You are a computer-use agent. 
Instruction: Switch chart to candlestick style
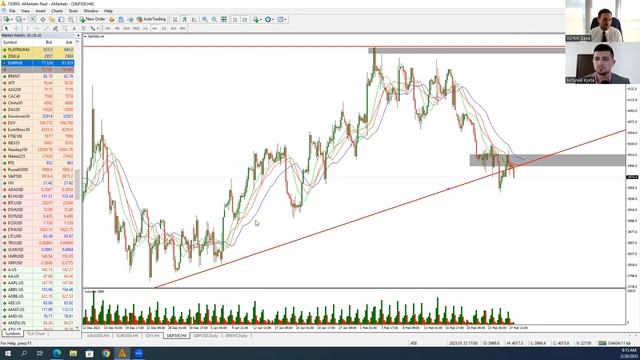pyautogui.click(x=184, y=19)
